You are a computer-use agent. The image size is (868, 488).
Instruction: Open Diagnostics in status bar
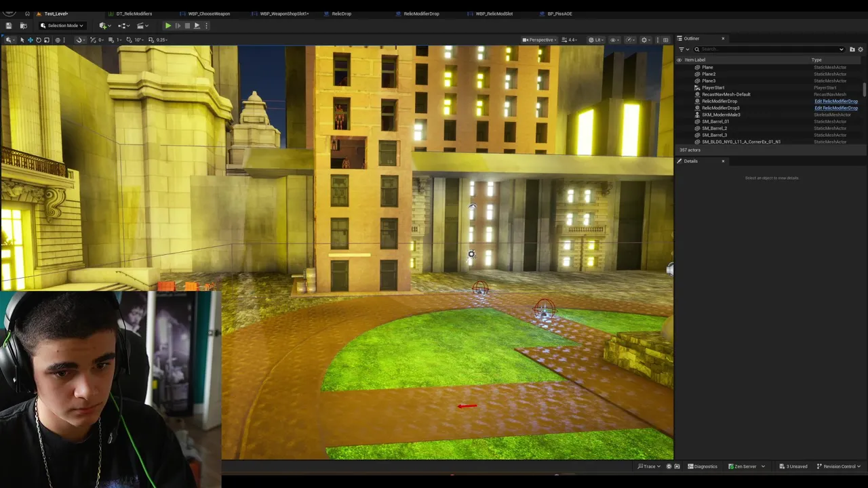tap(703, 466)
